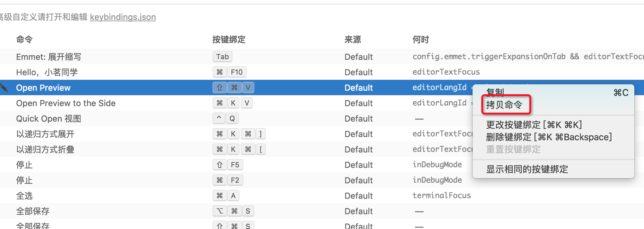Click the ⌘K ⌘] keybinding
The image size is (644, 229).
[239, 134]
